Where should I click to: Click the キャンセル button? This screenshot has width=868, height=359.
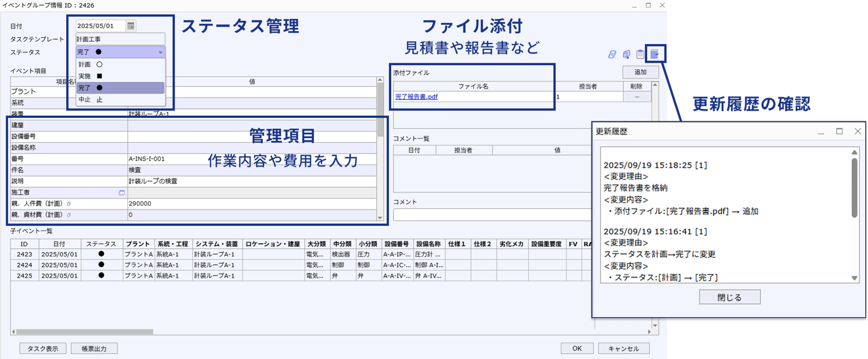[624, 348]
